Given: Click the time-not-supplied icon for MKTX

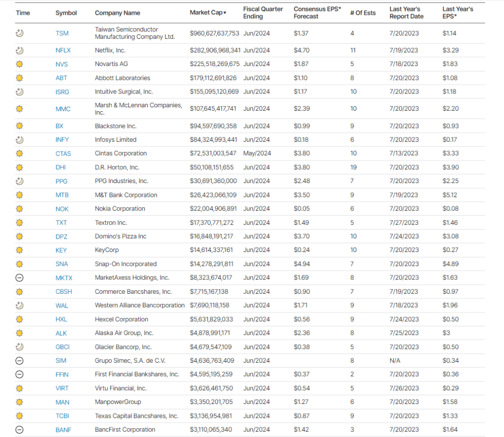Looking at the screenshot, I should (19, 278).
